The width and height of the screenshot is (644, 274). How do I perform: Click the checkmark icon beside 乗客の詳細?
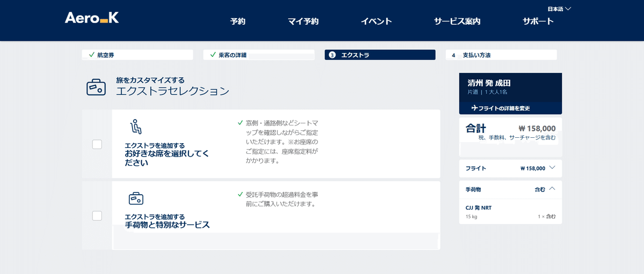coord(213,55)
